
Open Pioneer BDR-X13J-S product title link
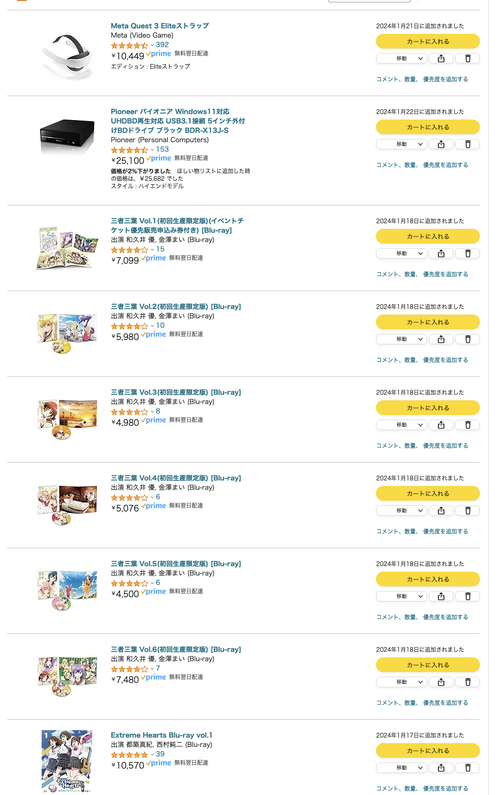(x=177, y=121)
